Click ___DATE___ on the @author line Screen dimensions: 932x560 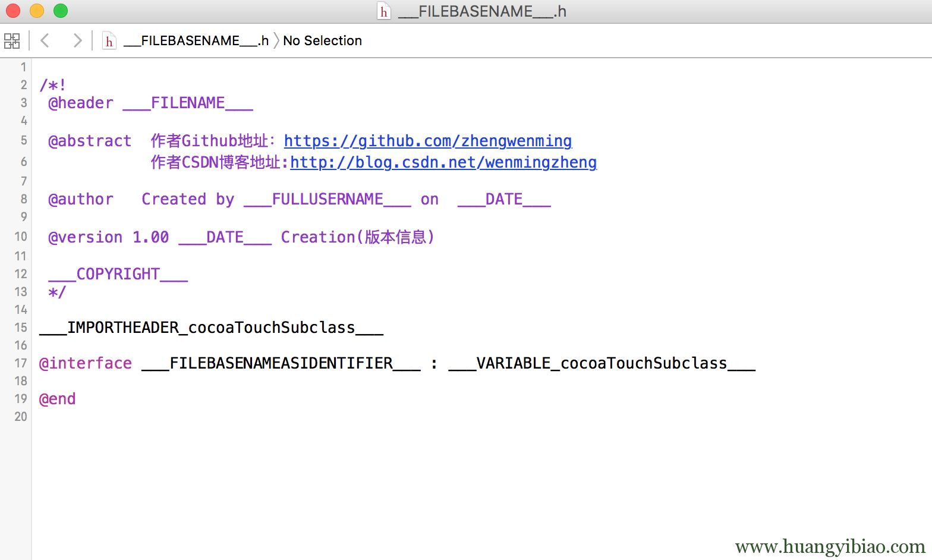pos(504,199)
